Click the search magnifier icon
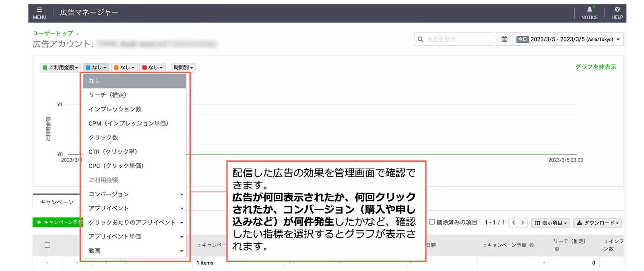 [421, 39]
